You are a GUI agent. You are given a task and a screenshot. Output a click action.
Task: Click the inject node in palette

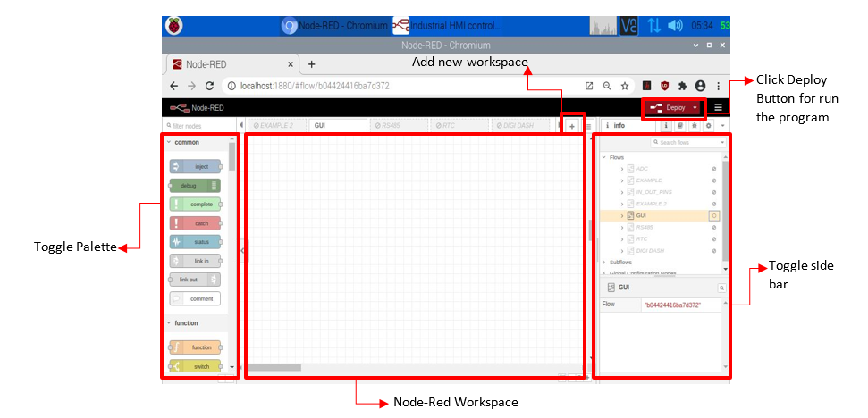click(x=195, y=166)
